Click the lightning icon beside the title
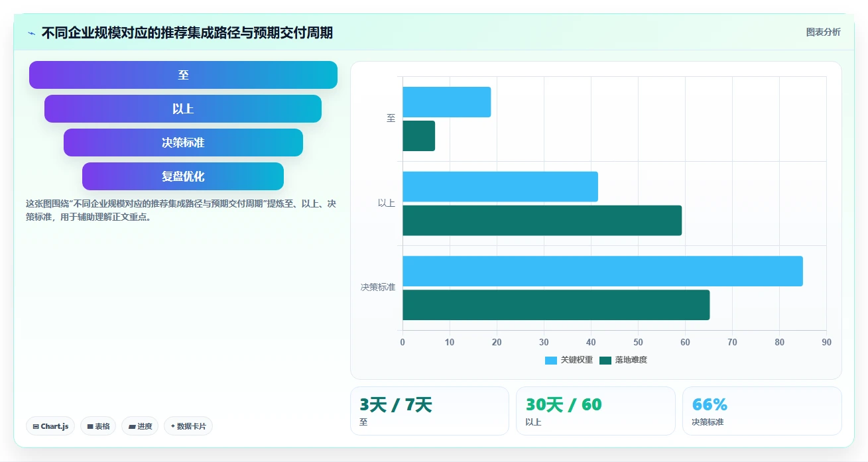Image resolution: width=868 pixels, height=462 pixels. 31,33
